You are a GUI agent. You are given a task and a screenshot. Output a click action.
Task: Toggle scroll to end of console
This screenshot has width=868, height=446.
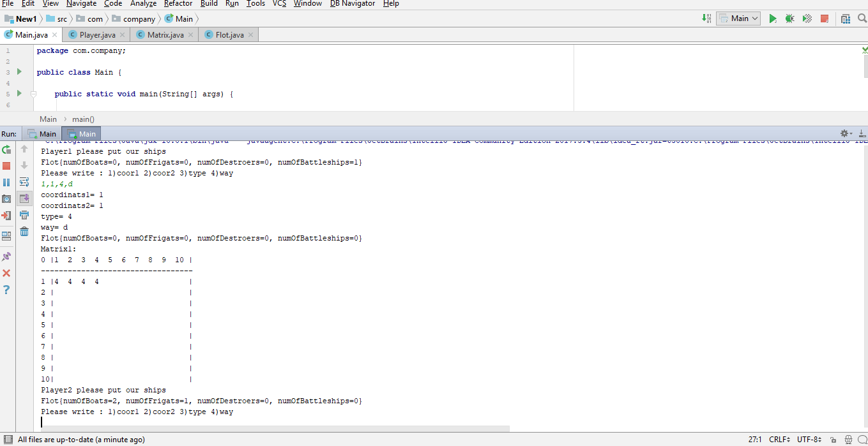tap(24, 198)
